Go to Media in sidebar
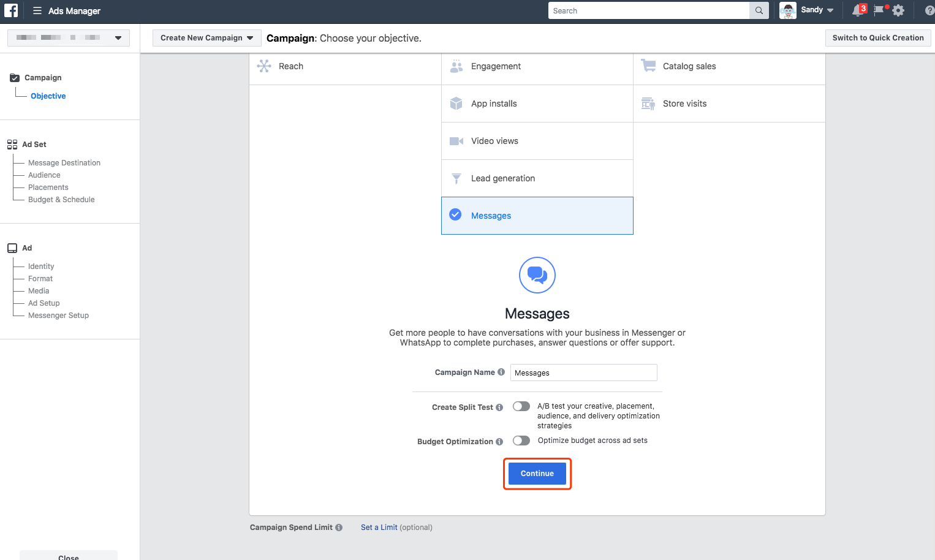This screenshot has width=935, height=560. pyautogui.click(x=39, y=291)
